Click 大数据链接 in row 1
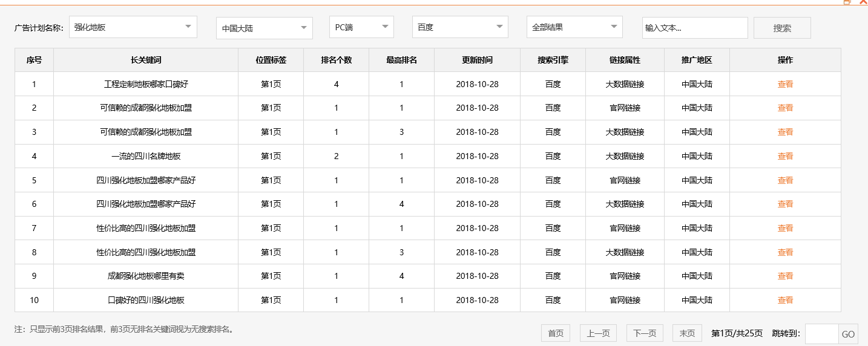The image size is (868, 346). (625, 84)
